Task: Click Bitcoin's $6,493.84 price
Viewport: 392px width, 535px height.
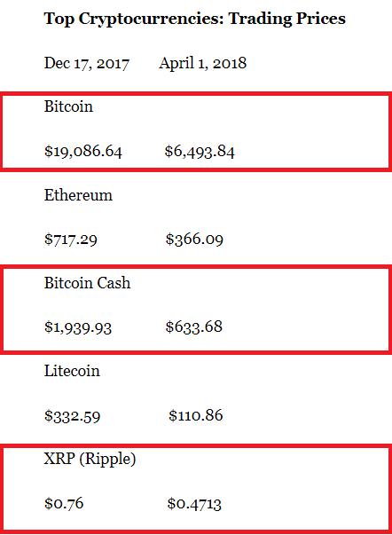Action: 200,151
